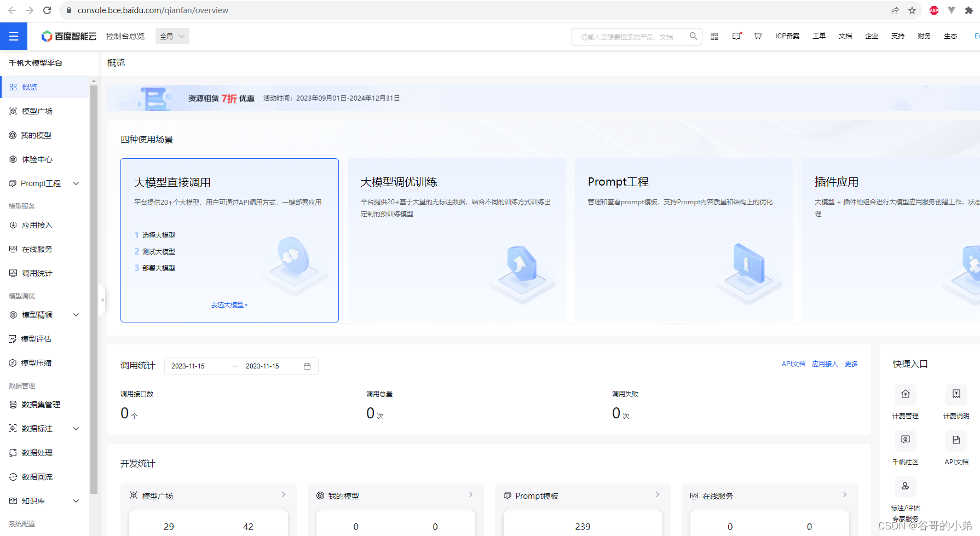This screenshot has width=980, height=536.
Task: Click the 计费管理 shortcut icon
Action: [x=906, y=394]
